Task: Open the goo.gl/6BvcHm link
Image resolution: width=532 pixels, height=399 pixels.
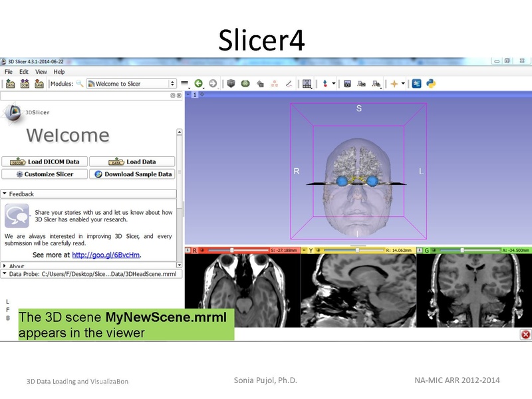Action: [x=106, y=255]
